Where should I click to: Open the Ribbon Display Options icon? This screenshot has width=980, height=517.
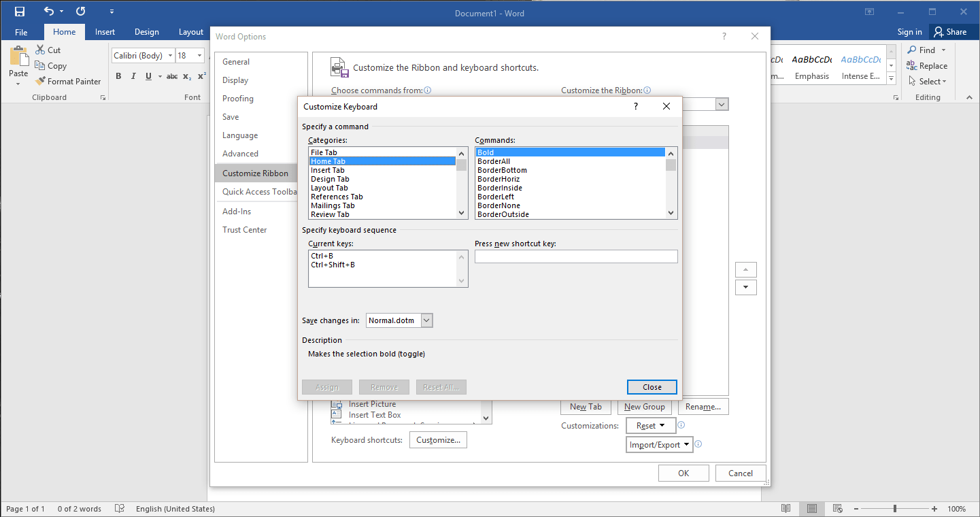coord(869,12)
